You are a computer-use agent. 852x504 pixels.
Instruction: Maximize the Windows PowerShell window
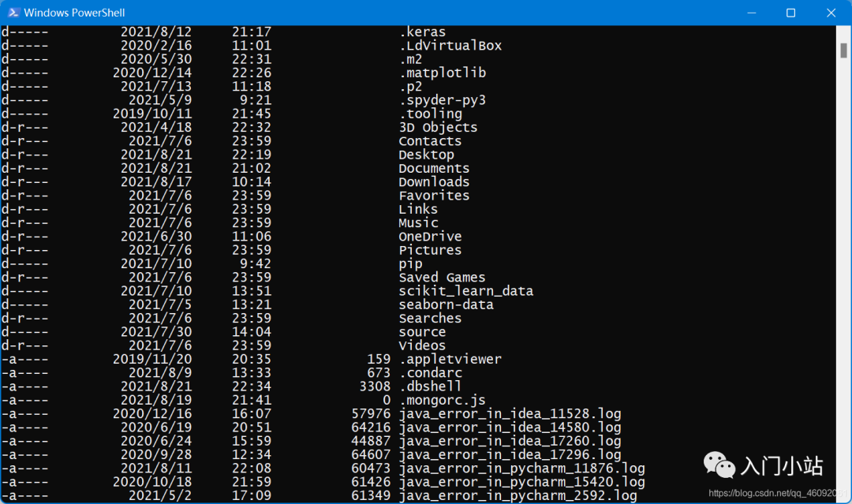[x=791, y=13]
